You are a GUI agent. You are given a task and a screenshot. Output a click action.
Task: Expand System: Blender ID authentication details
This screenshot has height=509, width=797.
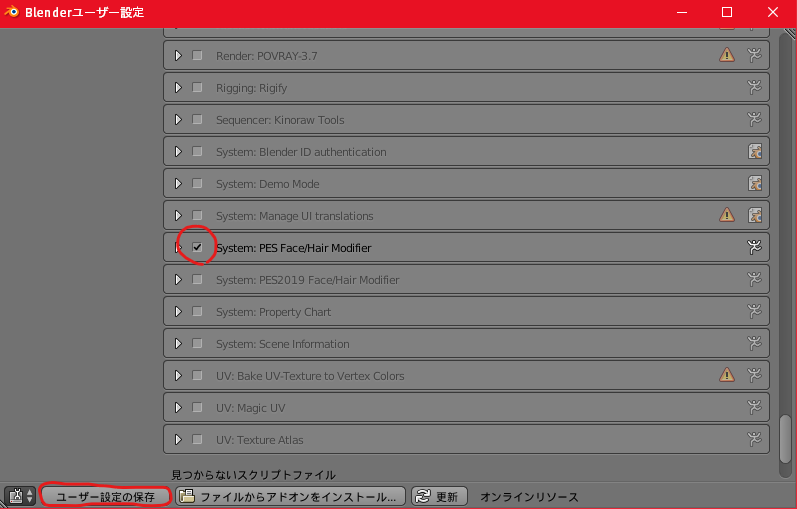[x=178, y=152]
